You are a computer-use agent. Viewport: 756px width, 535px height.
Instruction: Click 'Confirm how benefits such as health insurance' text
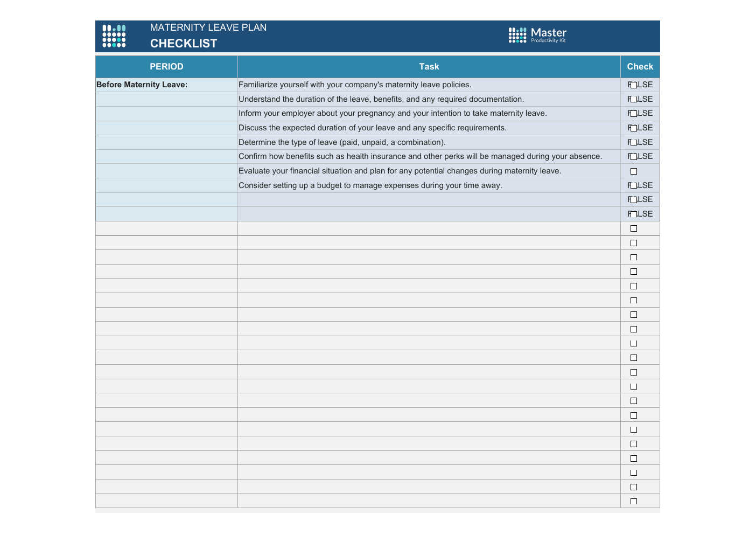coord(421,156)
